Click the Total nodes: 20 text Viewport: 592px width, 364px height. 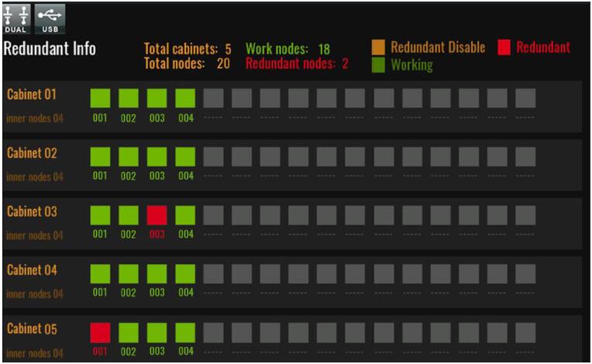coord(187,64)
